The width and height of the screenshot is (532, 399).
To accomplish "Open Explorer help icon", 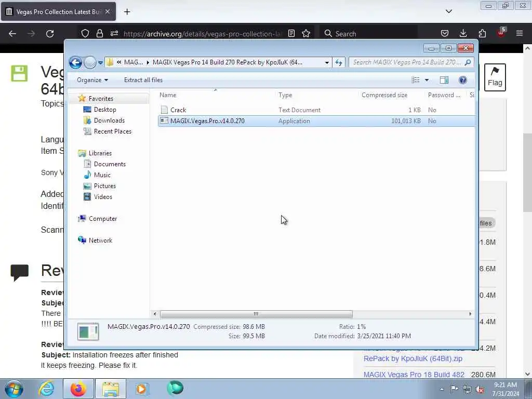I will pos(462,80).
